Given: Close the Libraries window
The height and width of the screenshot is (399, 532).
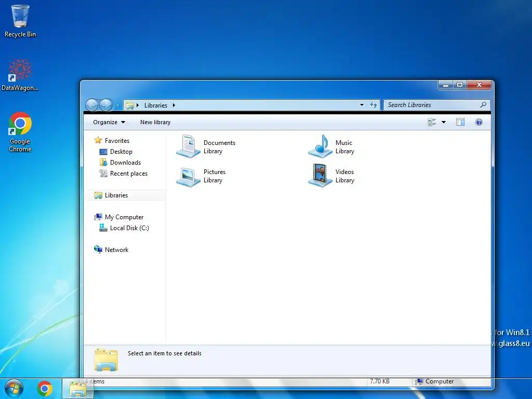Looking at the screenshot, I should (479, 85).
